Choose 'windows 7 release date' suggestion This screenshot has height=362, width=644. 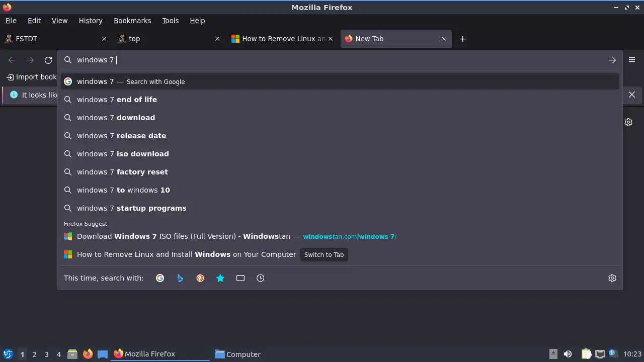tap(340, 136)
